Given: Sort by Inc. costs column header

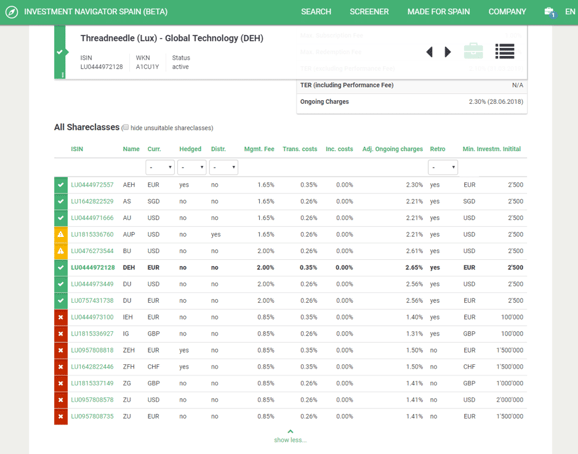Looking at the screenshot, I should coord(339,149).
